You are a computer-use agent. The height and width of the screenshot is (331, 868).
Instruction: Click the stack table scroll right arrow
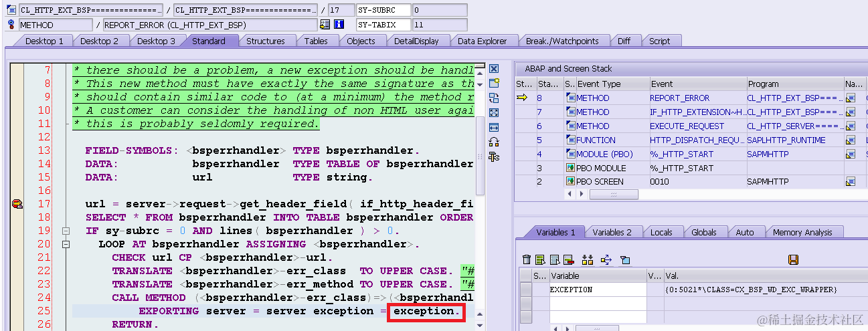(x=580, y=194)
